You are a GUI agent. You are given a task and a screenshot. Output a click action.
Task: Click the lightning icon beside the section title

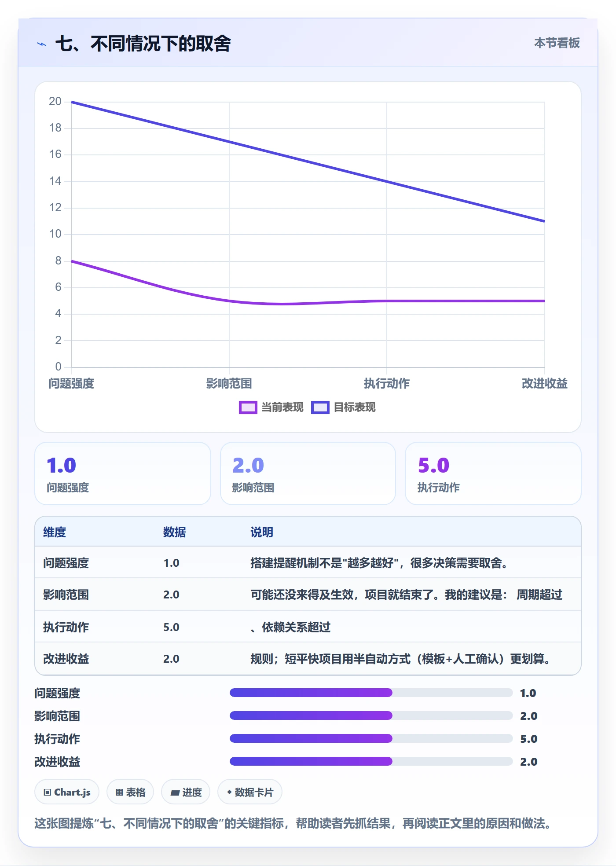tap(42, 44)
